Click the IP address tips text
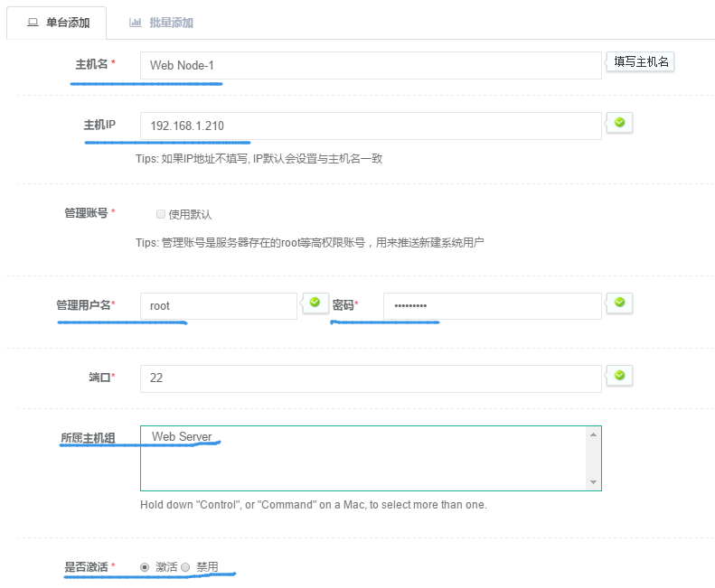 pyautogui.click(x=259, y=159)
